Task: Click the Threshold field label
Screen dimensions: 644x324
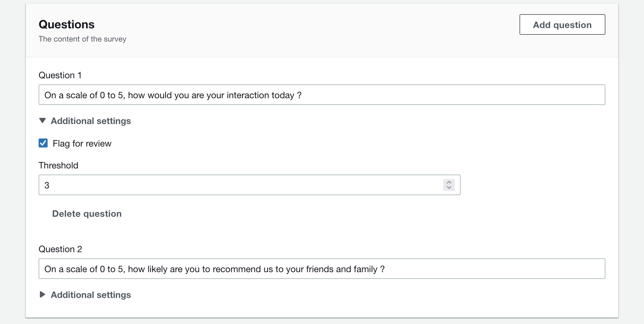Action: [x=58, y=165]
